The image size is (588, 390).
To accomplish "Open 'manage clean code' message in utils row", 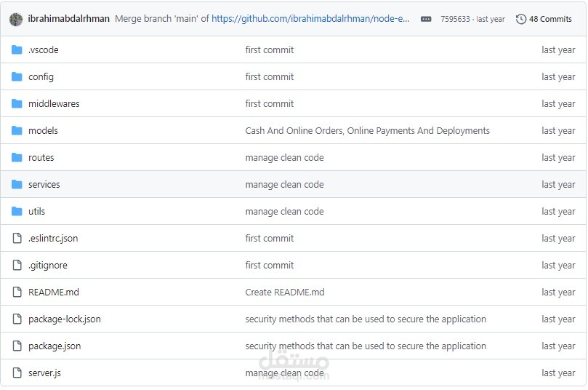I will click(x=284, y=211).
